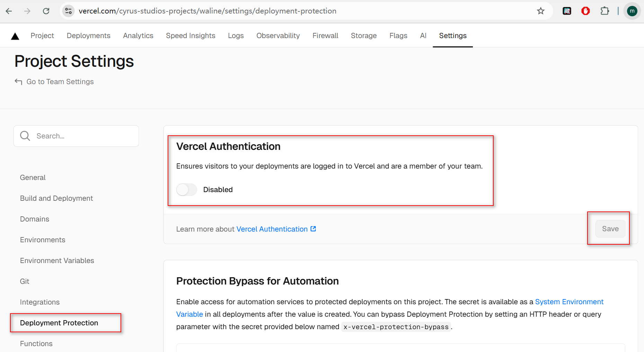Click the external link icon after Vercel Authentication
644x352 pixels.
pos(313,229)
